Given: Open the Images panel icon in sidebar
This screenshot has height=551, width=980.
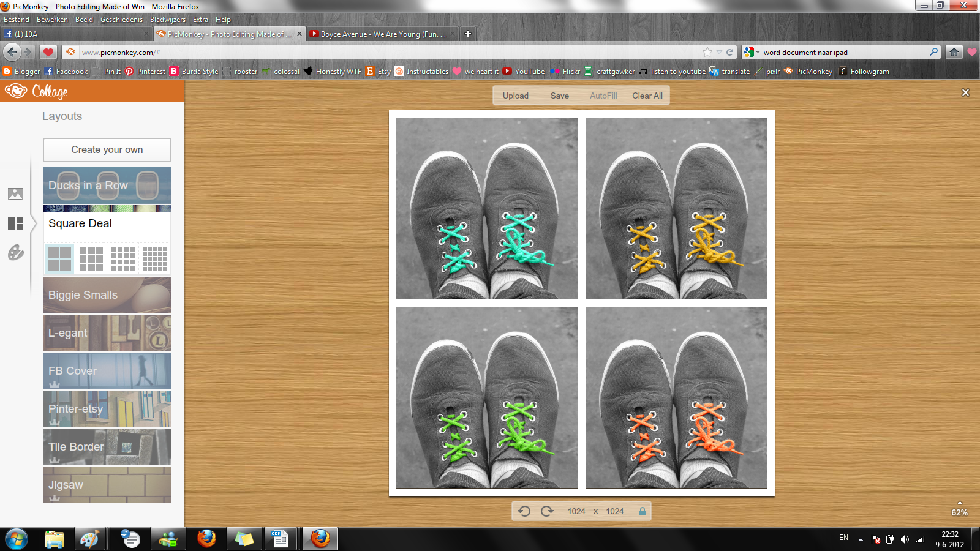Looking at the screenshot, I should point(15,194).
